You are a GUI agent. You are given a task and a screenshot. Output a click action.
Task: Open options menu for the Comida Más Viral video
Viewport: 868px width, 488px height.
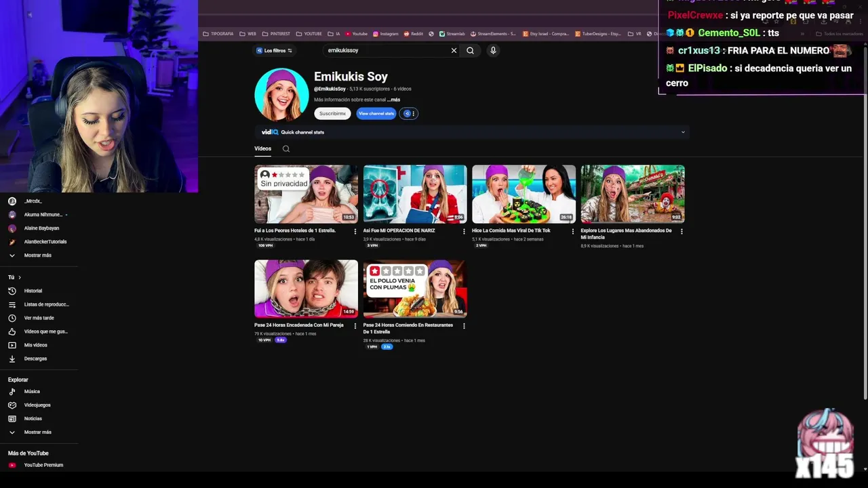click(x=572, y=231)
